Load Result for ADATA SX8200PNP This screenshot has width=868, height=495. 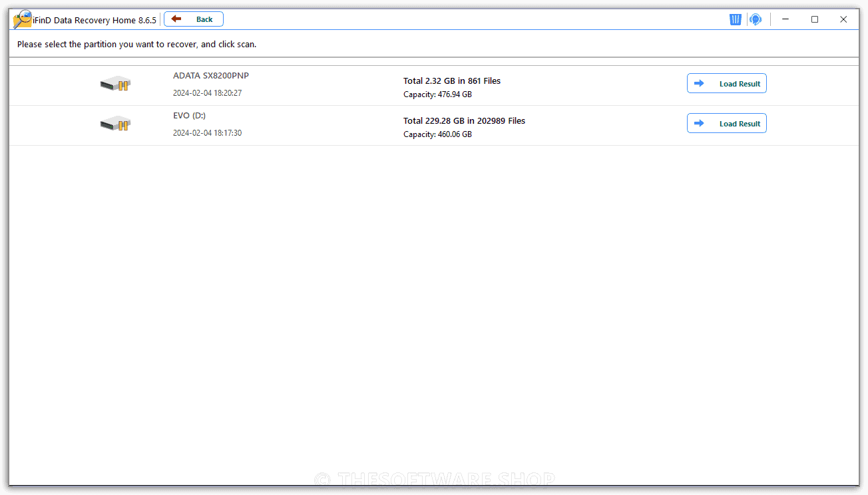click(726, 83)
